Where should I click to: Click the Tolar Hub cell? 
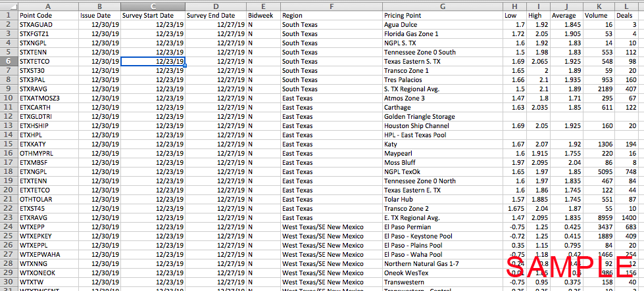[443, 199]
